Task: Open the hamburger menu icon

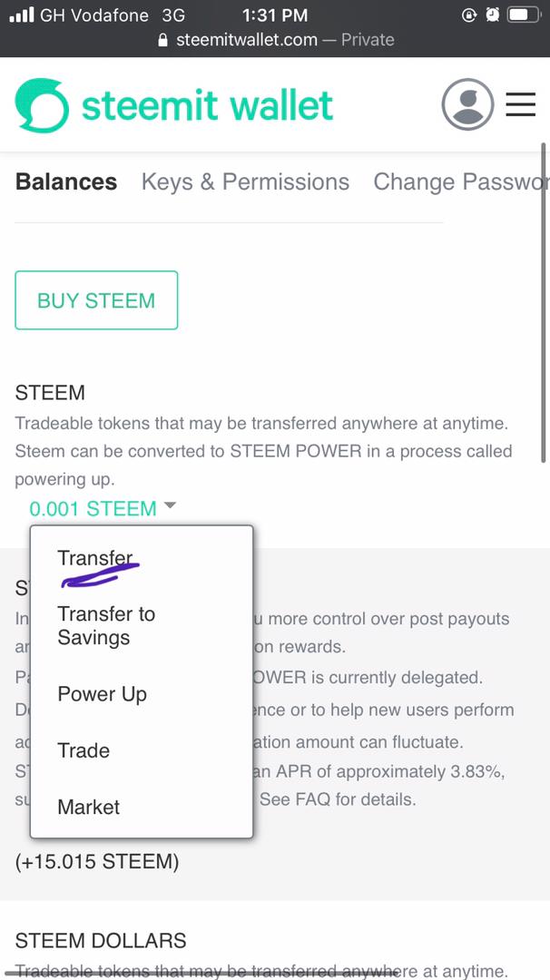Action: 520,104
